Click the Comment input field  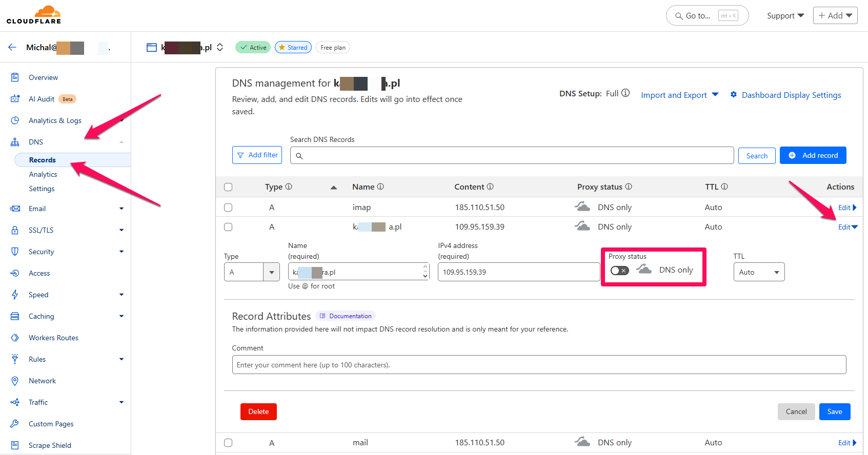(x=539, y=365)
